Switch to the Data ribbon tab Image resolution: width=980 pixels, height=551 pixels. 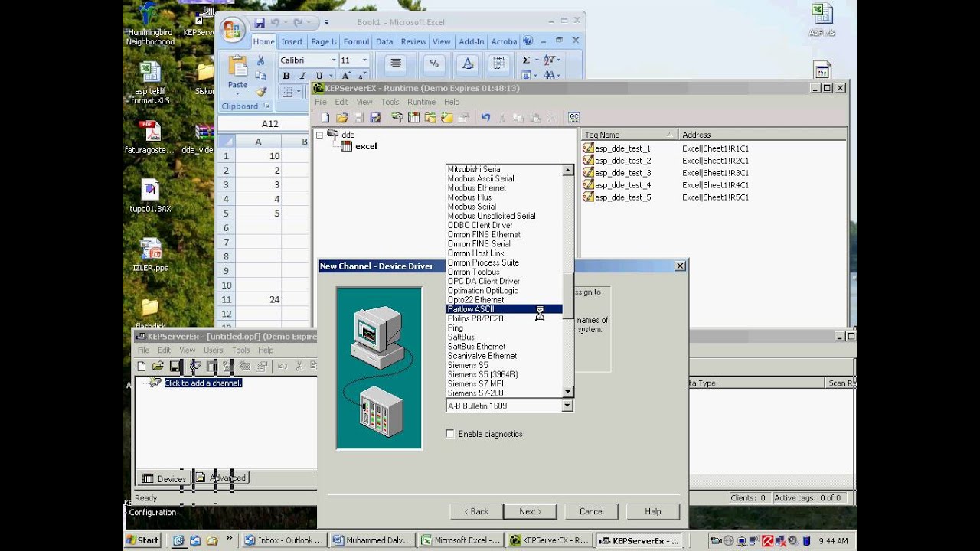click(x=384, y=42)
